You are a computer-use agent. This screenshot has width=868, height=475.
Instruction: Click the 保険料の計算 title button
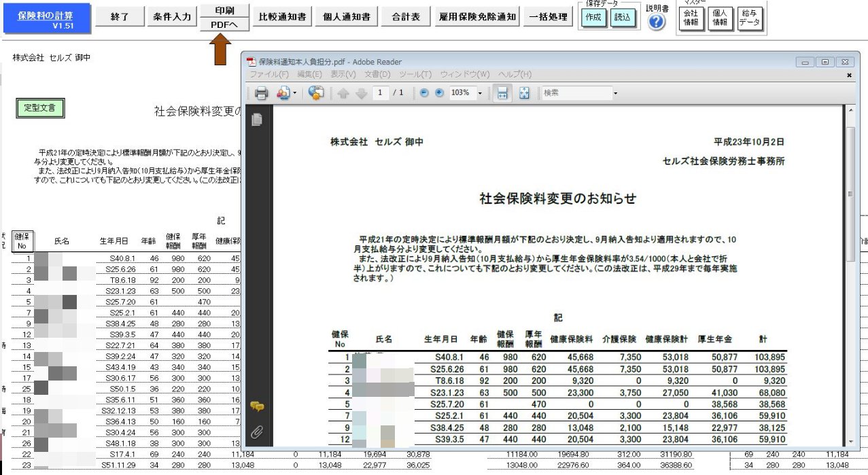(46, 20)
